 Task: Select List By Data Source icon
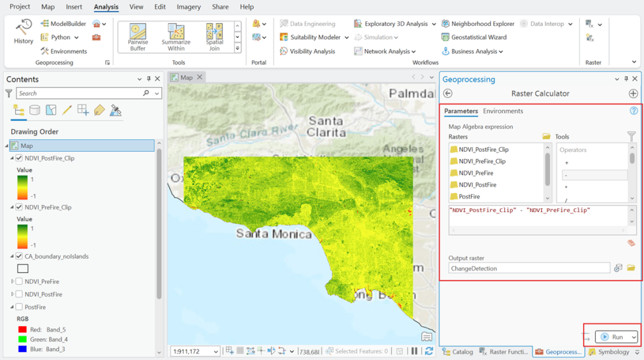(x=35, y=110)
